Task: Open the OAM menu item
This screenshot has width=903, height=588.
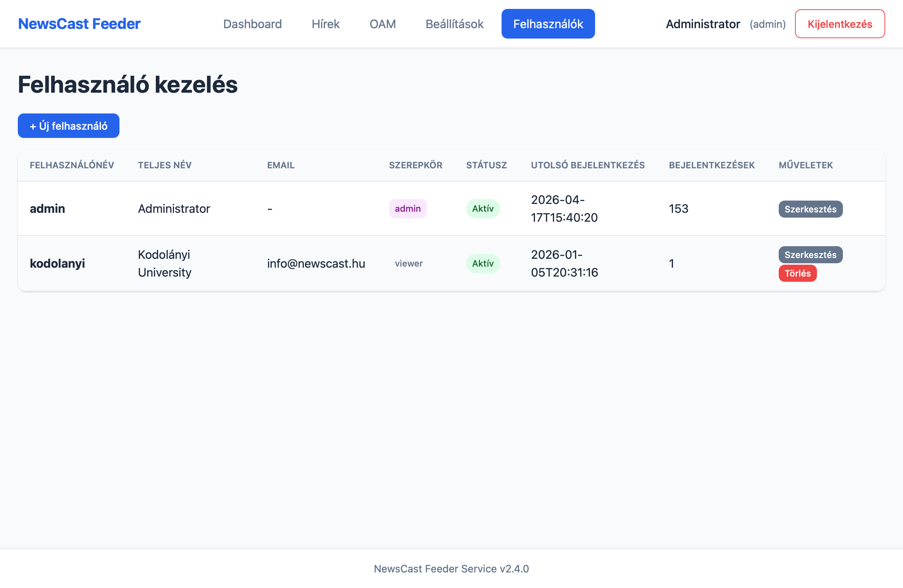Action: 382,24
